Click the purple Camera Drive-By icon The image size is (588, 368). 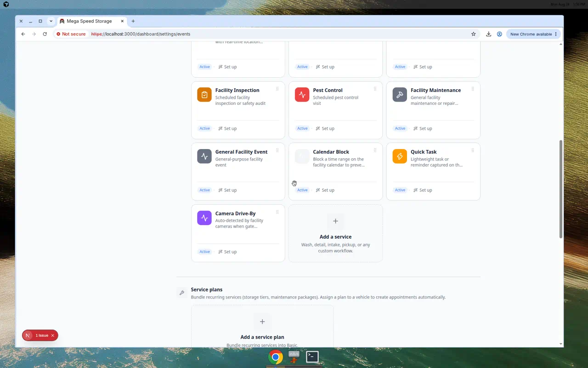tap(204, 218)
